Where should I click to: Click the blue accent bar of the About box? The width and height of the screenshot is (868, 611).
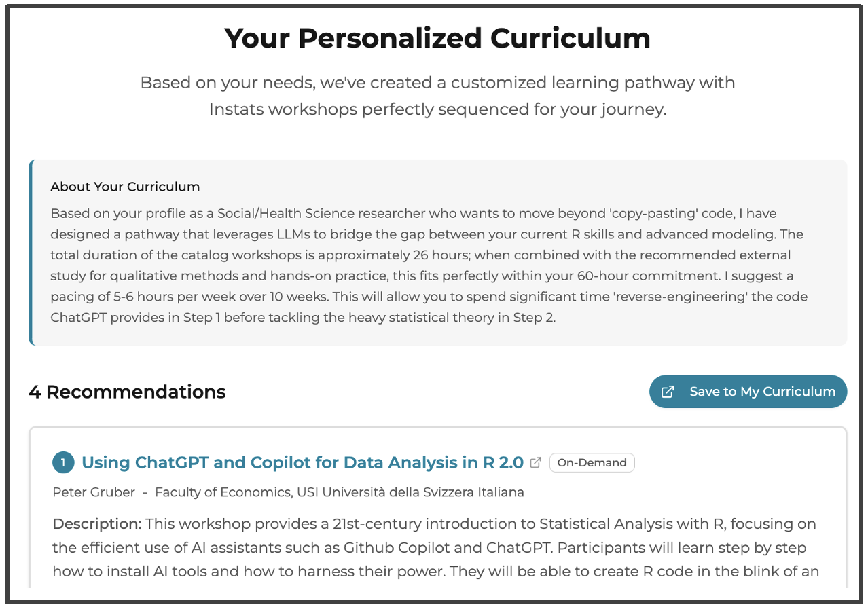coord(31,253)
